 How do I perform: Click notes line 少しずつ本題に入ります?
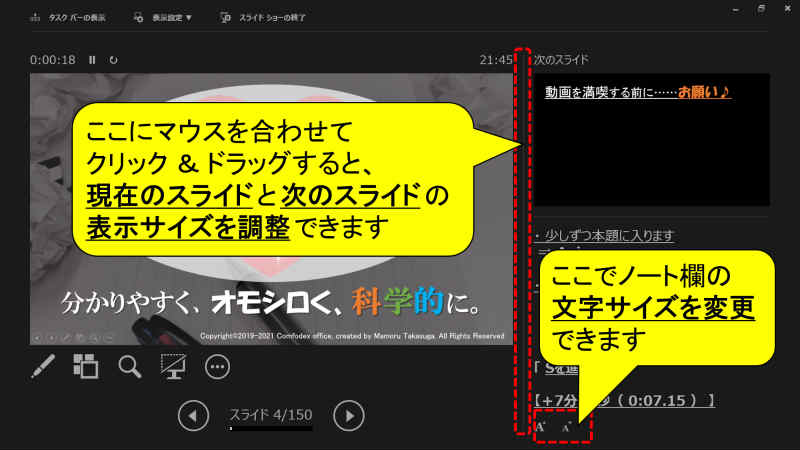[609, 235]
